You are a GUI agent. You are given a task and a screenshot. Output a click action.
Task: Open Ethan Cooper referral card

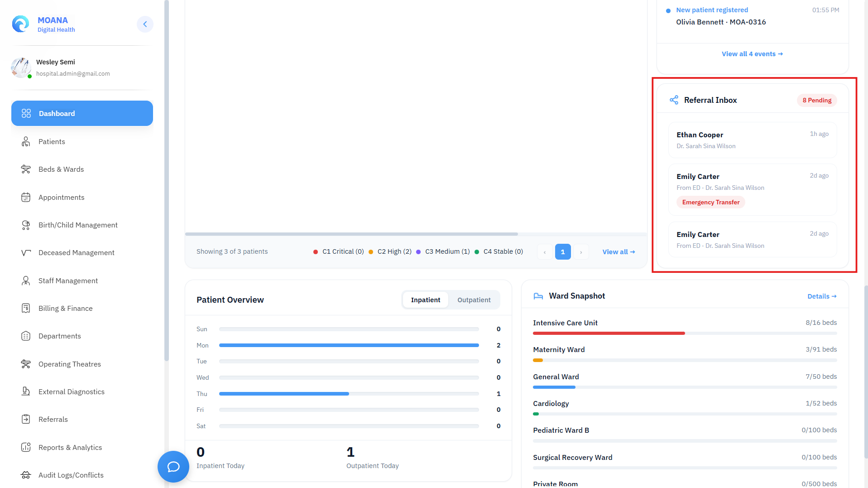pos(753,140)
